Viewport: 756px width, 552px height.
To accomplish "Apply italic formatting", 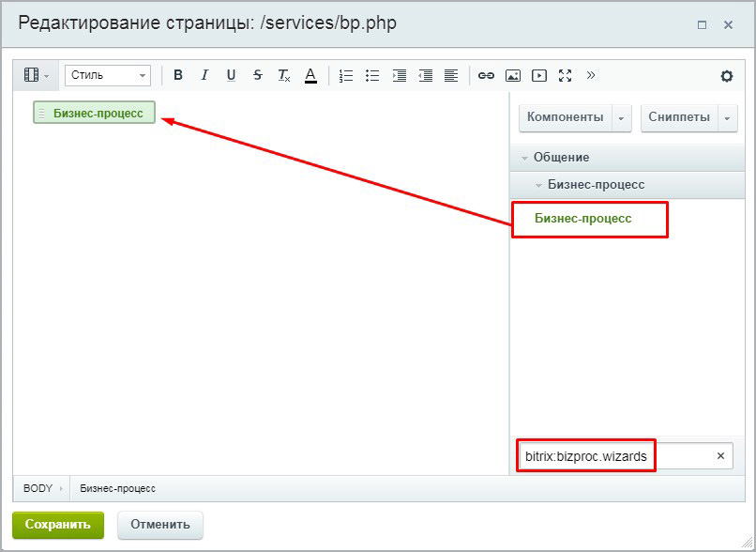I will point(204,76).
